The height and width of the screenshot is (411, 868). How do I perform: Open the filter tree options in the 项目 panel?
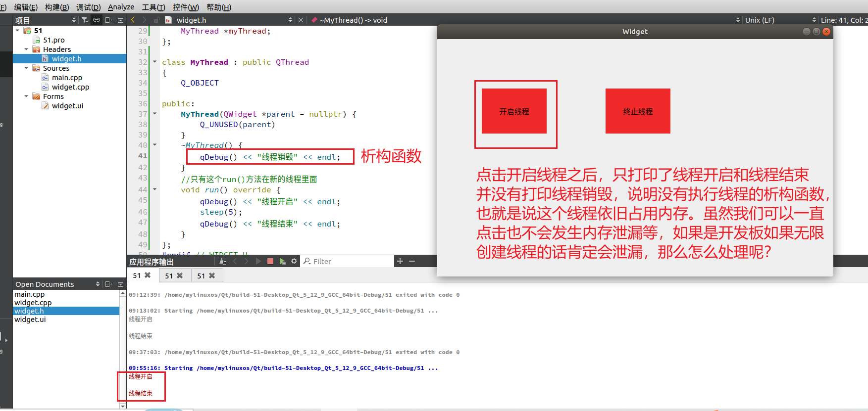[x=85, y=20]
